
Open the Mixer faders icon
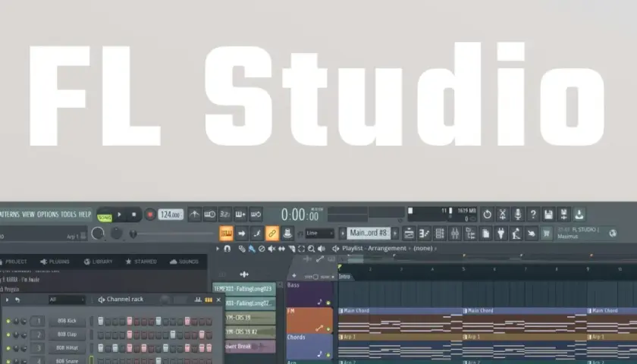(455, 234)
